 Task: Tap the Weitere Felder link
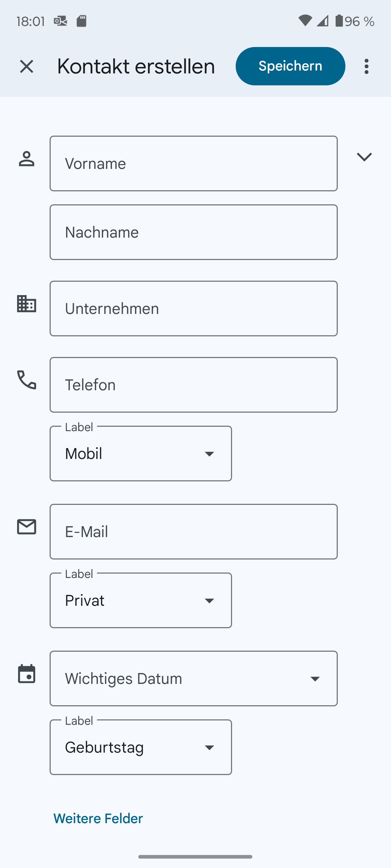[98, 818]
